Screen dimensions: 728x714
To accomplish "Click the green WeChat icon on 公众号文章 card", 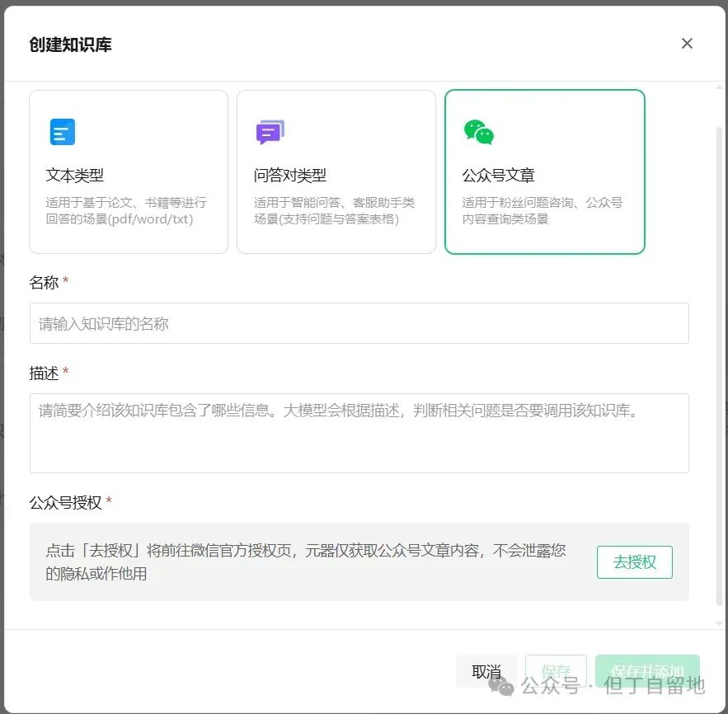I will (479, 132).
